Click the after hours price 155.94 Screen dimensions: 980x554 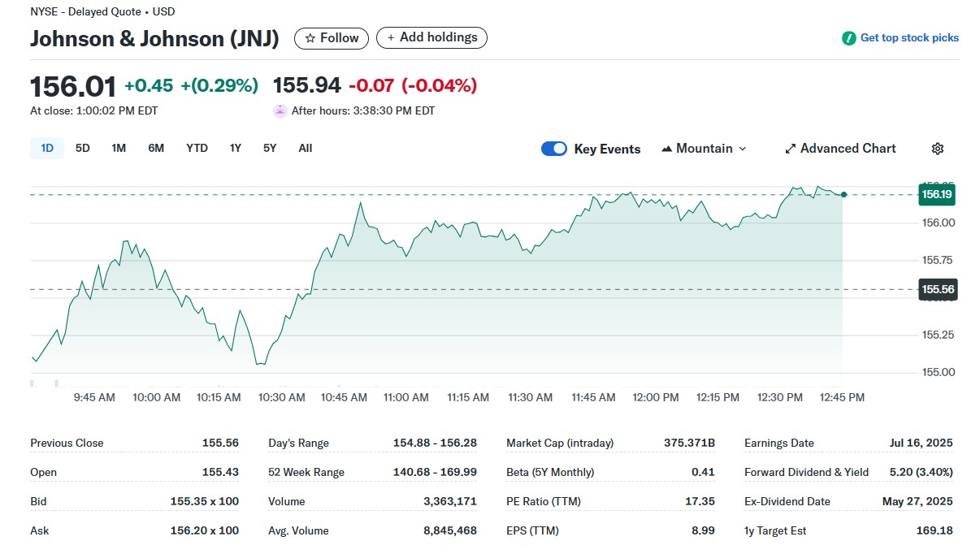(x=307, y=85)
